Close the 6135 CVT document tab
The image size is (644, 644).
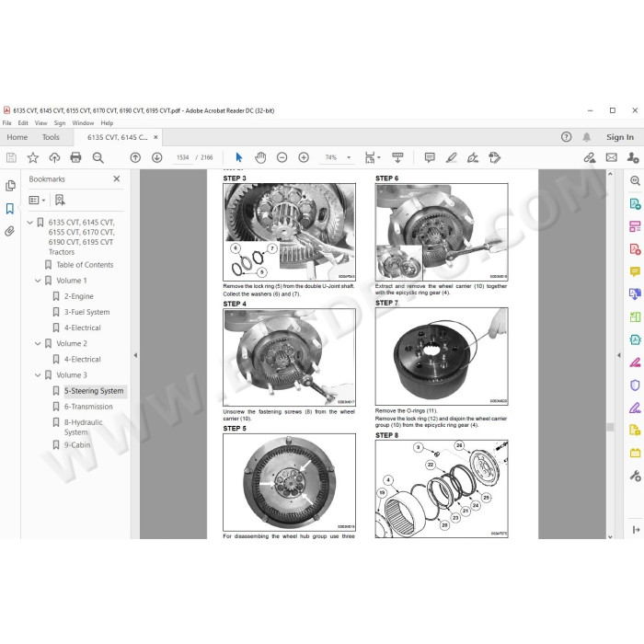coord(155,137)
